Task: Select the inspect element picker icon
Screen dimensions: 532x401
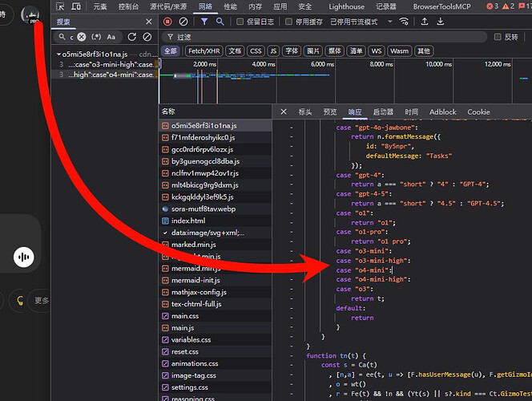Action: tap(60, 6)
